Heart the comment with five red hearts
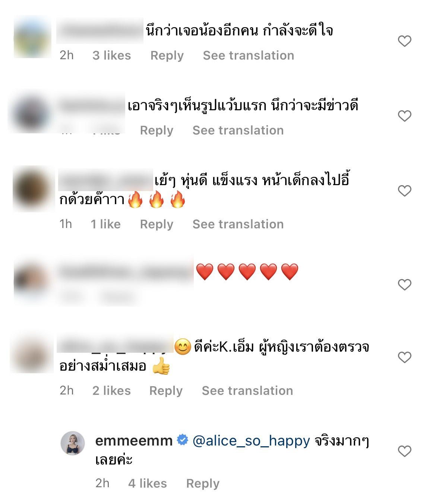 404,285
